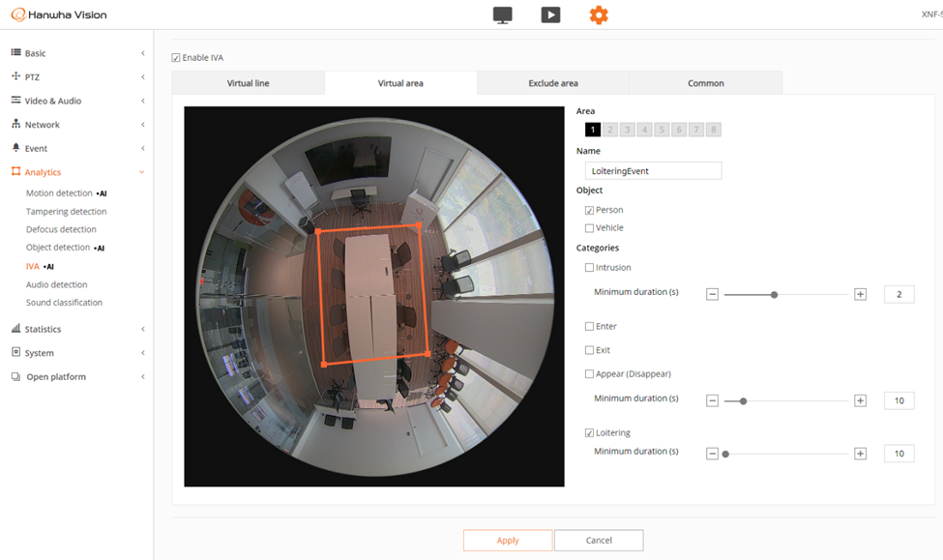Viewport: 943px width, 560px height.
Task: Open the live monitor view icon
Action: point(502,15)
